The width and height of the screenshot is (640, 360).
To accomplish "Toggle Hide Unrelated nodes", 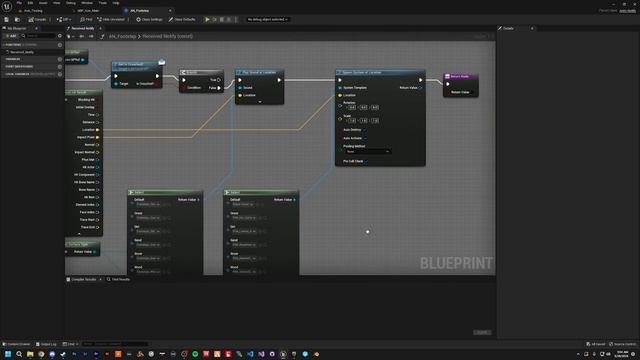I will pos(111,19).
